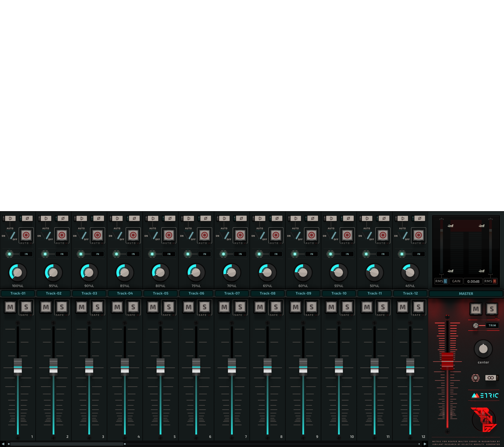Arm Track-11 for recording
This screenshot has height=447, width=504.
[x=383, y=235]
